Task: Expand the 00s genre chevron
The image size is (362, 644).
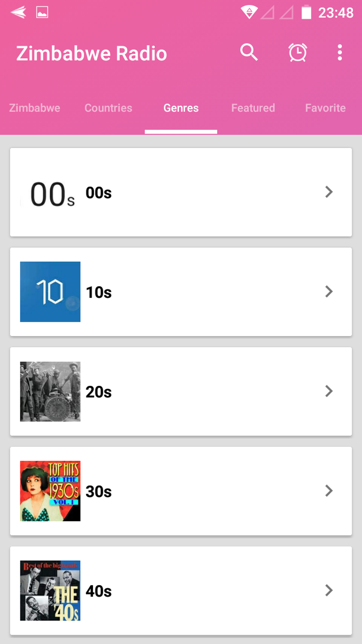Action: pyautogui.click(x=329, y=192)
